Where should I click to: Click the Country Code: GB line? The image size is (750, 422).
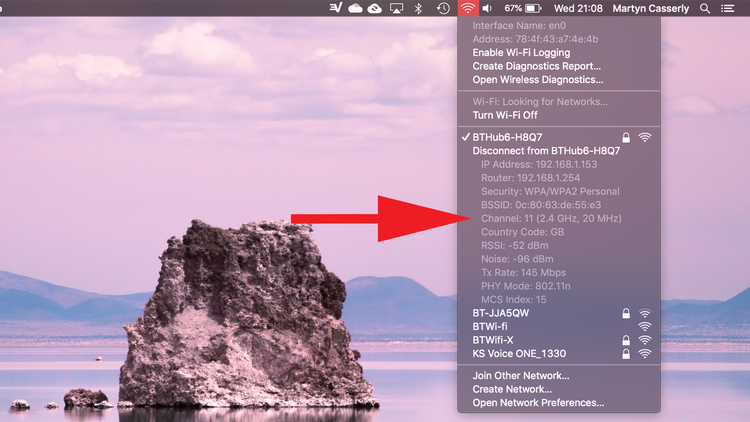(x=522, y=232)
